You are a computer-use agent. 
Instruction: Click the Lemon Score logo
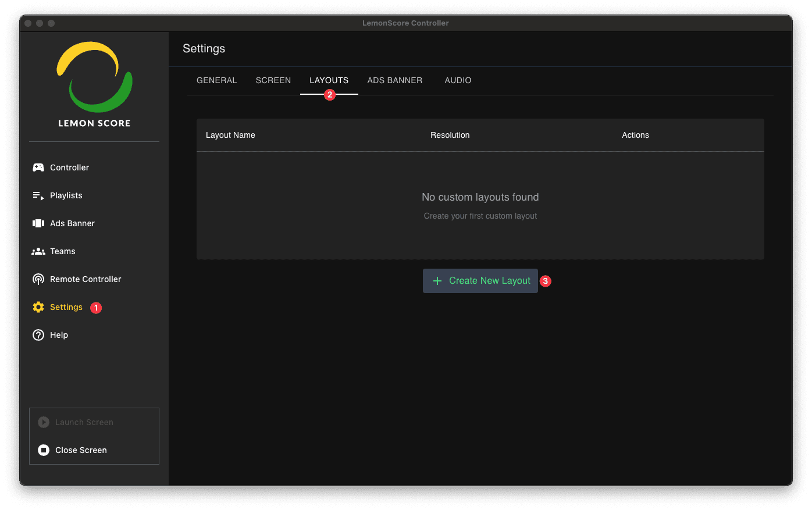[x=94, y=83]
